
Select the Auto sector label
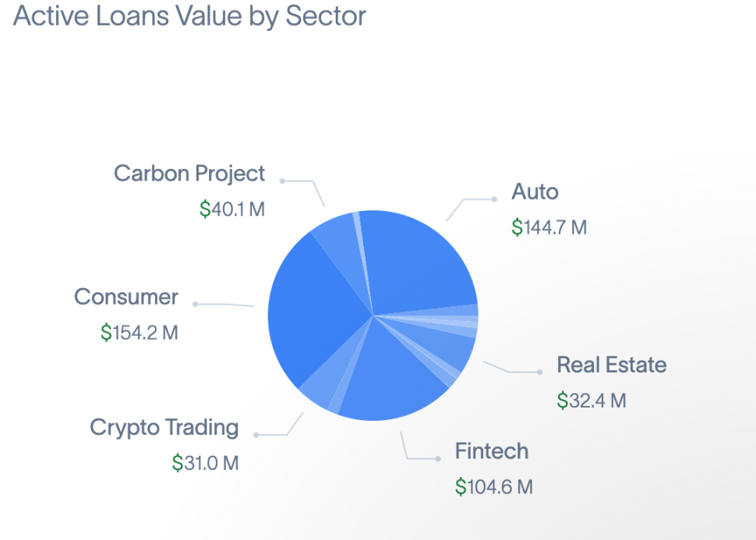(x=535, y=192)
